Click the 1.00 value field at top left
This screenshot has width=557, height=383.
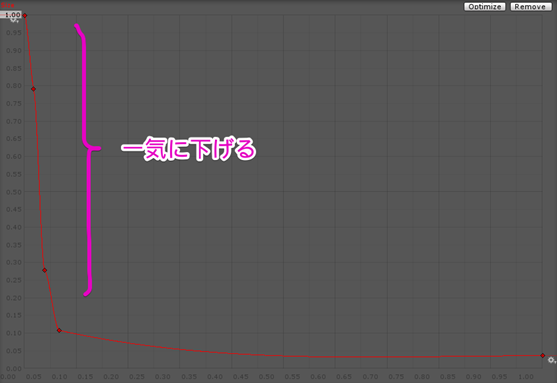coord(11,15)
